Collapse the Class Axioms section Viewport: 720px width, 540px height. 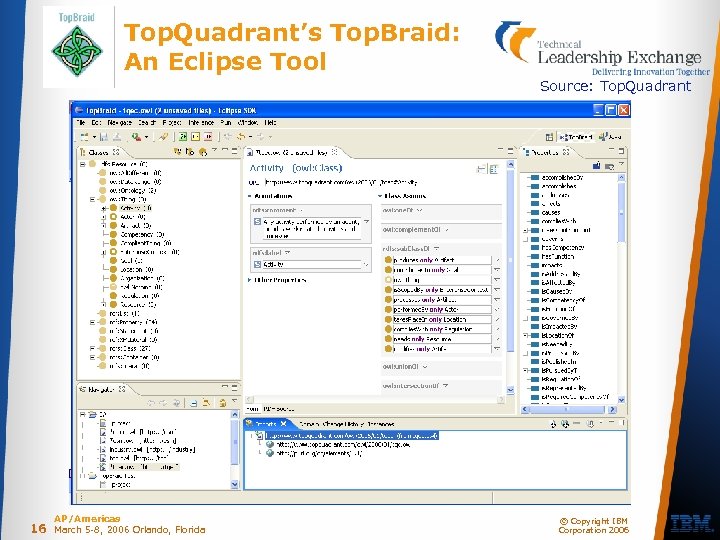(380, 196)
